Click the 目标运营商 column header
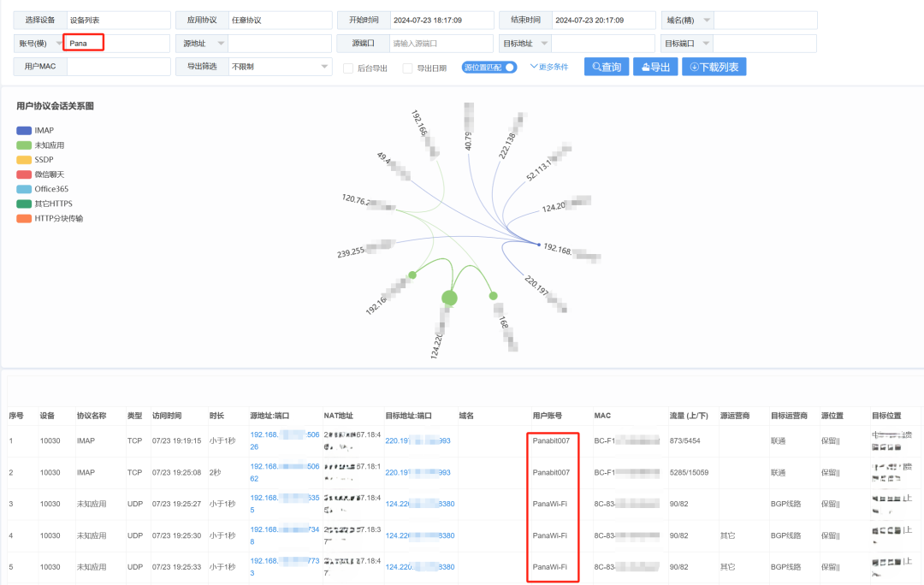This screenshot has width=924, height=585. click(x=789, y=416)
